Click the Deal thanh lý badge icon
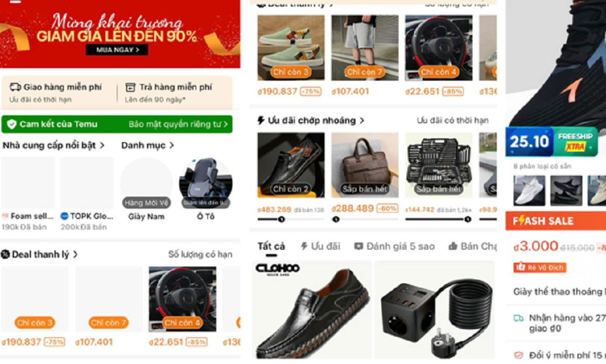Image resolution: width=606 pixels, height=364 pixels. 6,254
